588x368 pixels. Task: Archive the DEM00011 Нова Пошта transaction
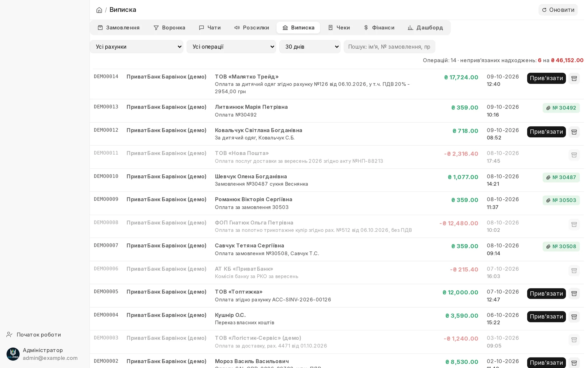tap(574, 155)
